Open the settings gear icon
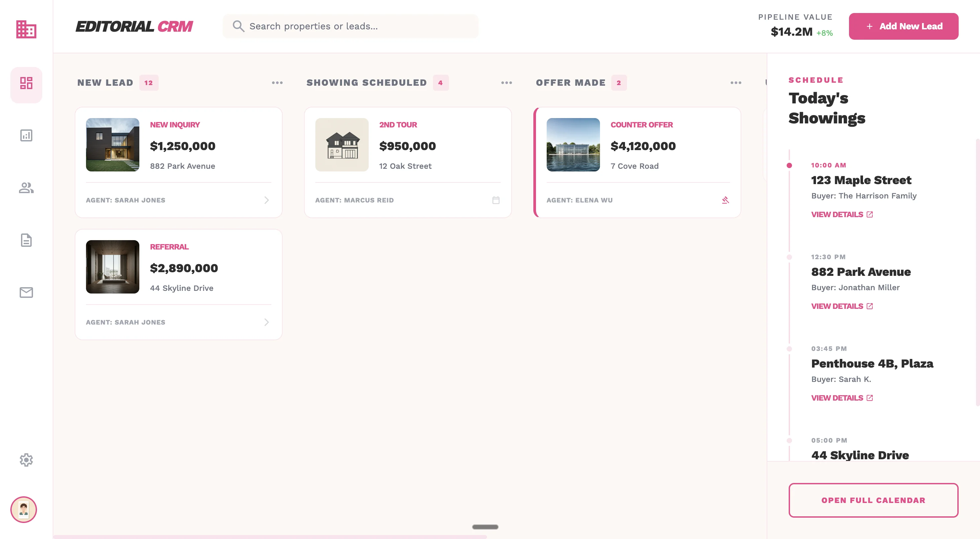The image size is (980, 539). point(26,460)
